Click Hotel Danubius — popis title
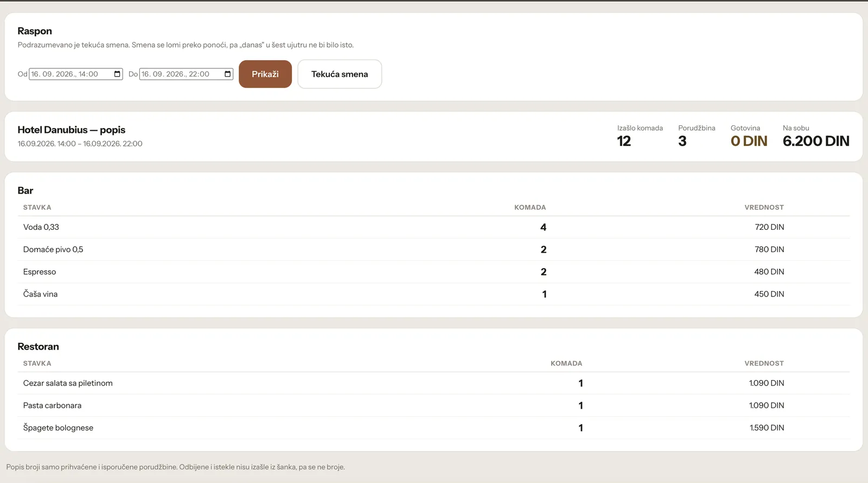Screen dimensions: 868x483 point(71,130)
